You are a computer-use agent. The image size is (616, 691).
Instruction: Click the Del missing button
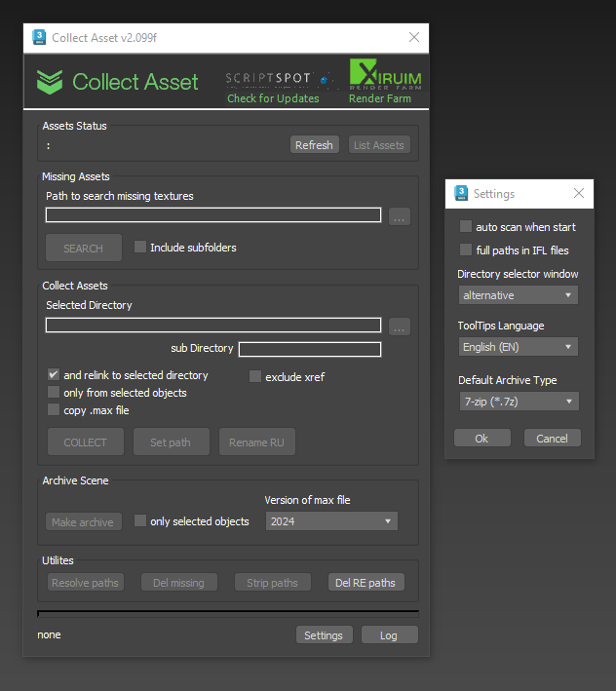point(179,583)
